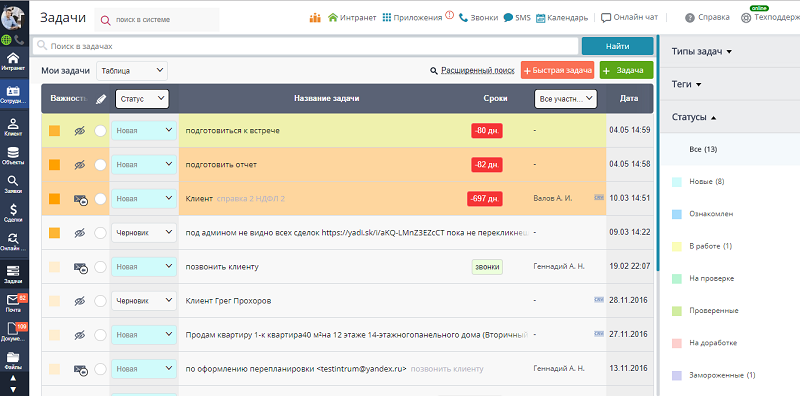Expand the Типы задач panel
This screenshot has width=800, height=396.
click(702, 52)
